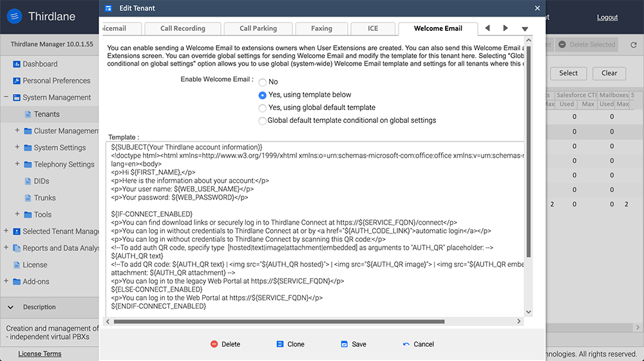Screen dimensions: 644x361
Task: Open Dashboard from the sidebar icon
Action: (17, 64)
